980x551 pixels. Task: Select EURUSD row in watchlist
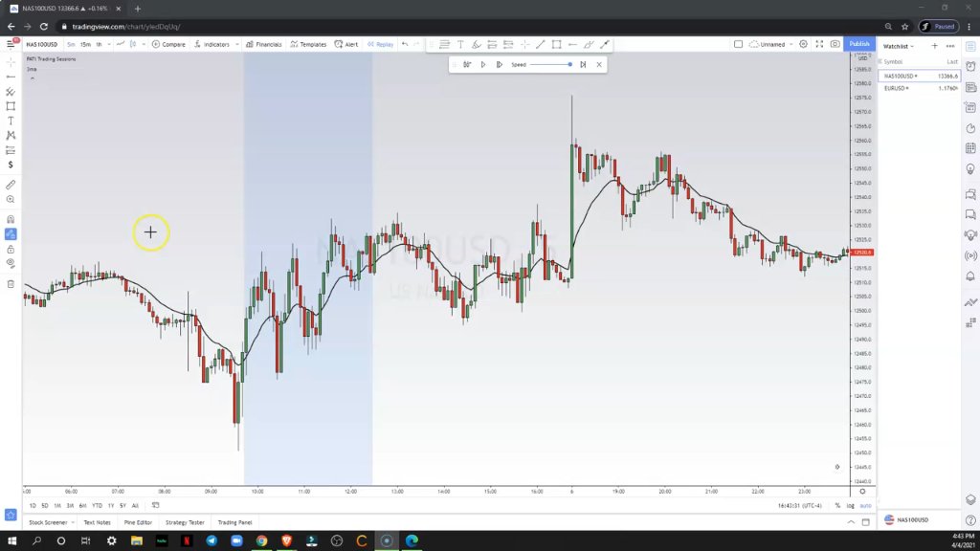pos(920,88)
